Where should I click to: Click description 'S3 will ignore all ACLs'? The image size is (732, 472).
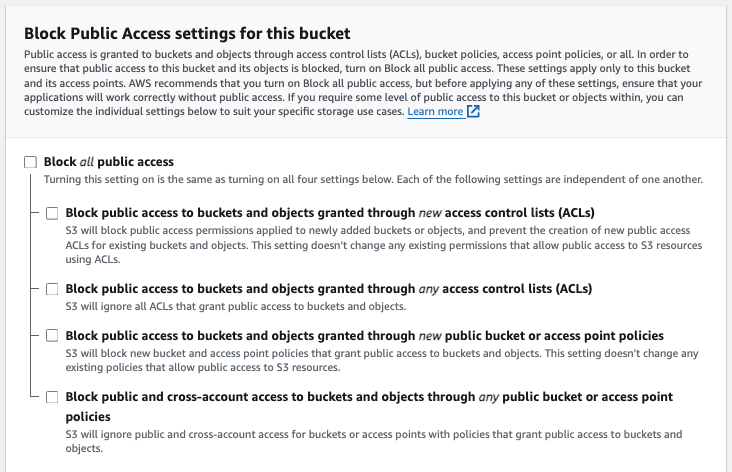point(236,306)
